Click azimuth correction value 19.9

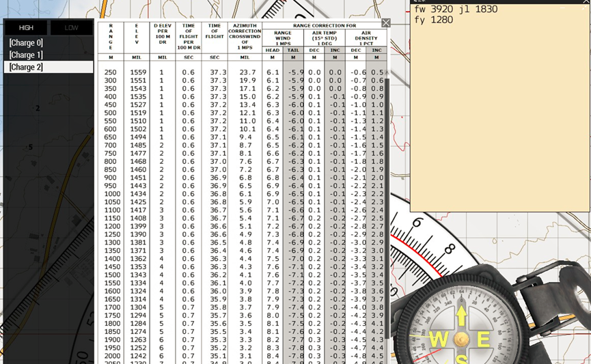247,81
